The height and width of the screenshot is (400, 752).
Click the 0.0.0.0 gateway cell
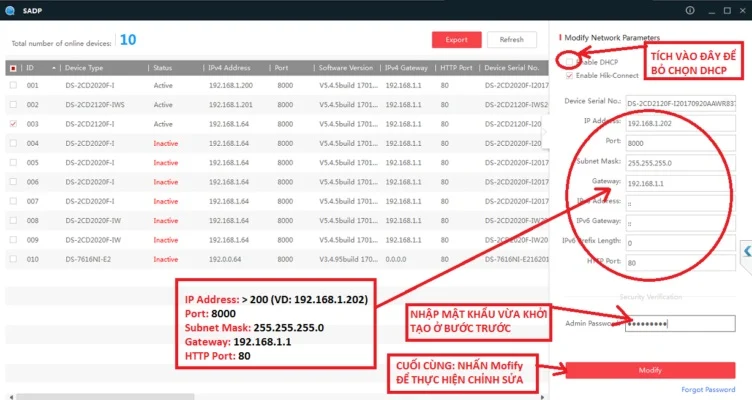tap(396, 259)
